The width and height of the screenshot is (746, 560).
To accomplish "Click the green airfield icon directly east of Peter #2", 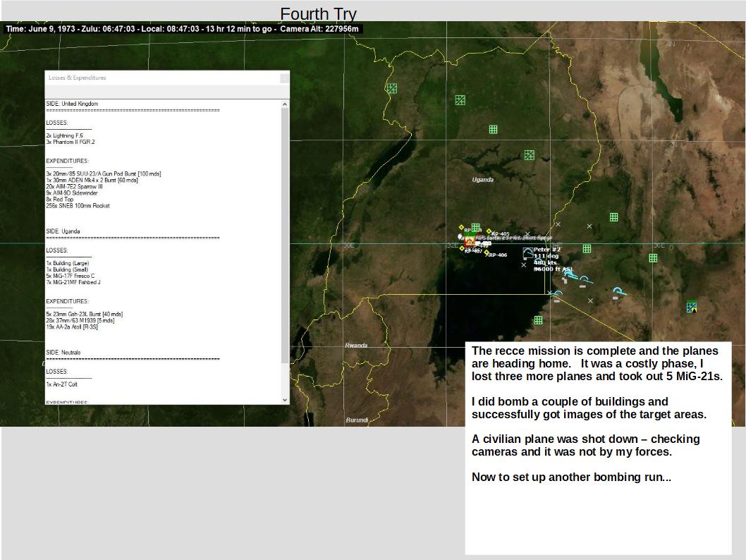I will 586,248.
